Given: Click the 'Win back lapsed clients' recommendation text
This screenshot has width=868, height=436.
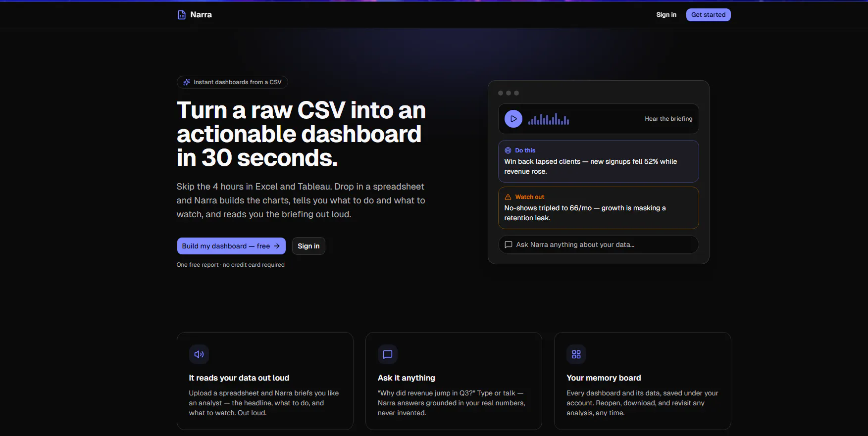Looking at the screenshot, I should click(x=591, y=166).
